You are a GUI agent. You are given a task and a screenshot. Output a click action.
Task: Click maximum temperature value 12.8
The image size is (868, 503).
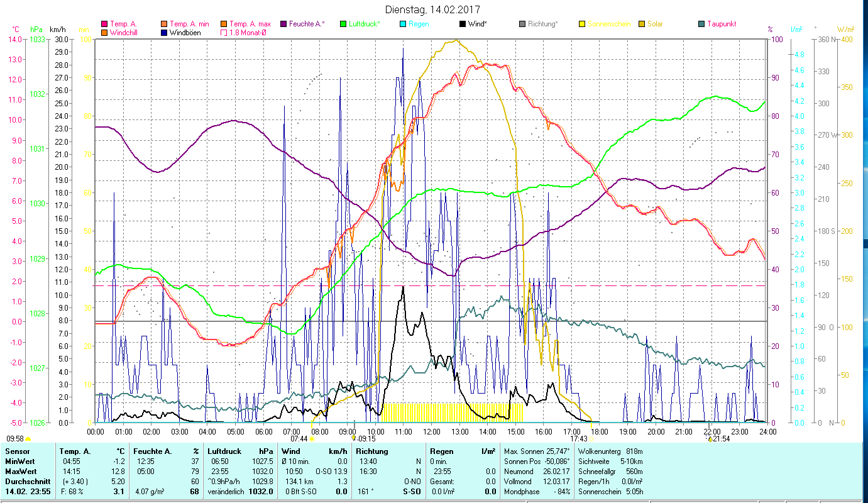(118, 471)
